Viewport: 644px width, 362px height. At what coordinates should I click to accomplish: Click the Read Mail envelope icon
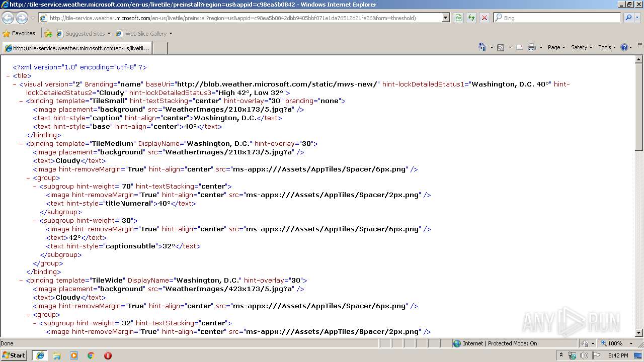click(520, 47)
